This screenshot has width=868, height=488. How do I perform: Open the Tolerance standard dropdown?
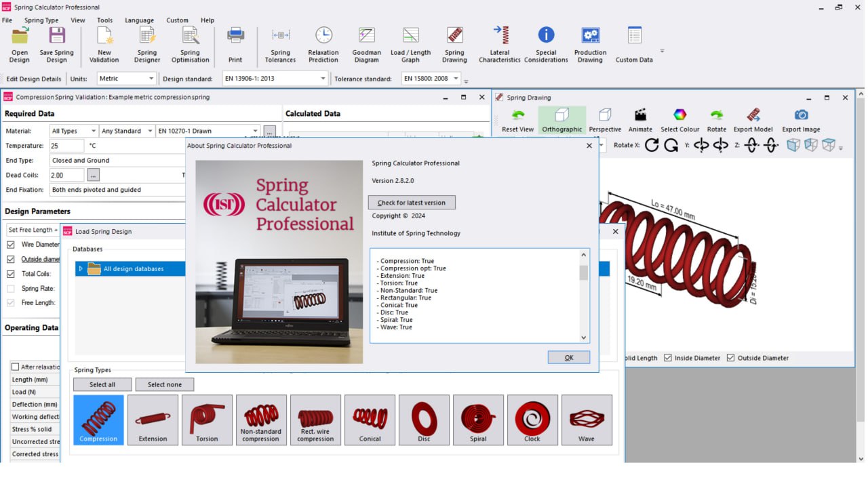pyautogui.click(x=431, y=79)
